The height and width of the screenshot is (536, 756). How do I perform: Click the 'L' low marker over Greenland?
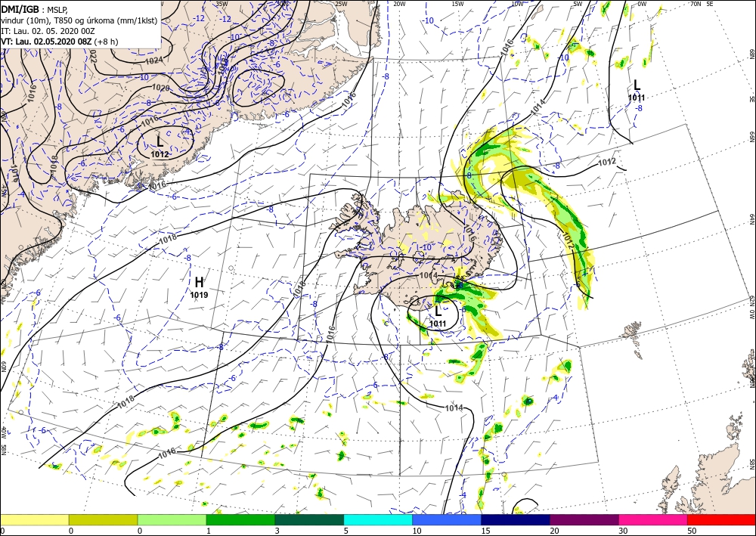(x=160, y=141)
